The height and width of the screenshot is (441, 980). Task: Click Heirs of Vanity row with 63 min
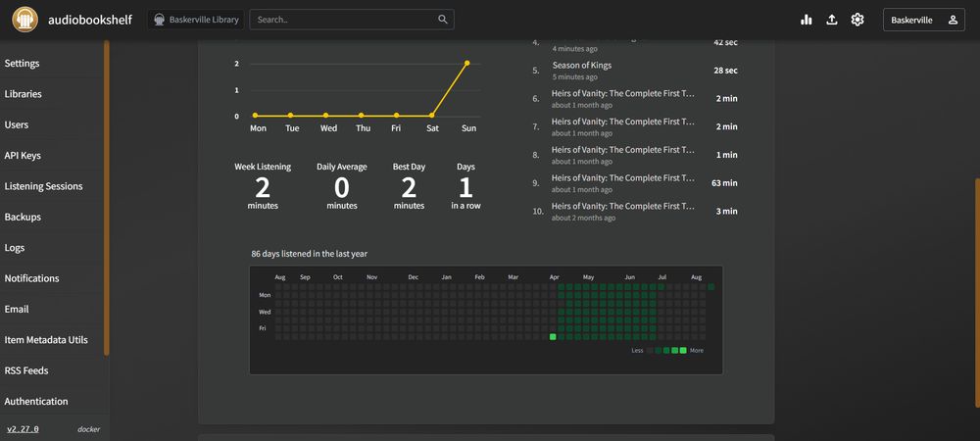pos(635,183)
